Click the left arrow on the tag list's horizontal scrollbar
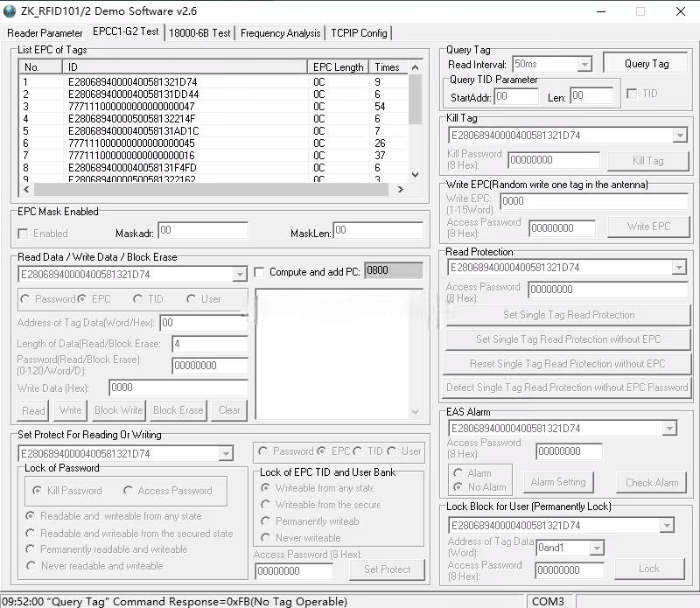The image size is (700, 608). point(27,189)
